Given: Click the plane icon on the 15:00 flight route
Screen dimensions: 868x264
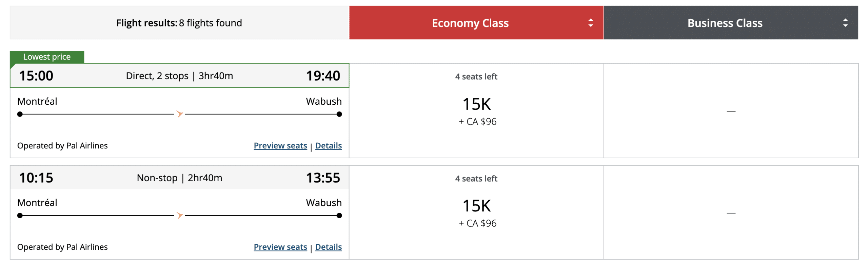Looking at the screenshot, I should (x=180, y=114).
